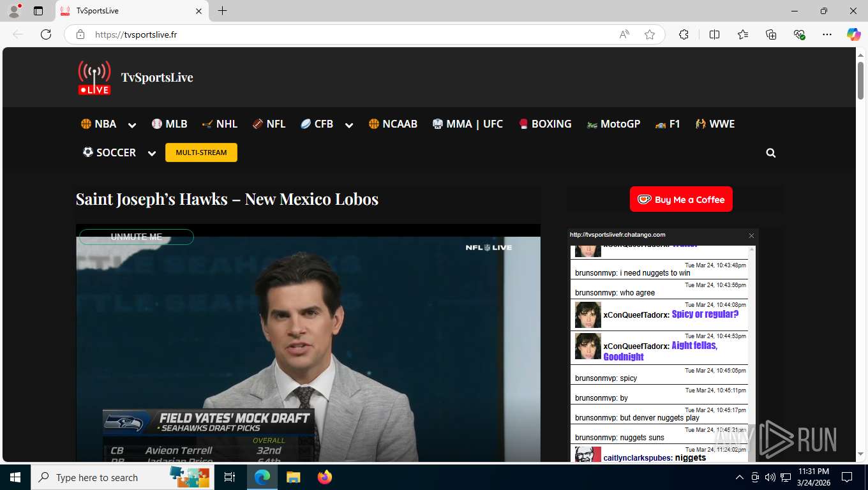Open the WWE menu item
Viewport: 868px width, 490px height.
coord(715,124)
